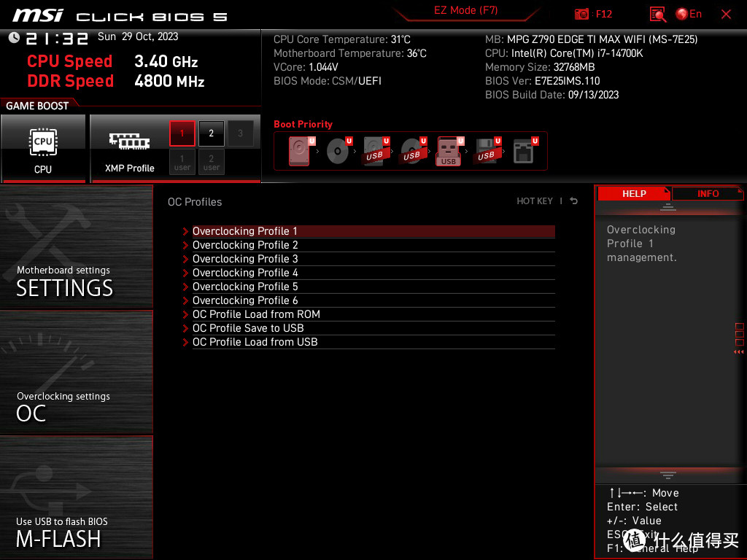Click the BIOS Ver E7E25IMS.110 text
This screenshot has height=560, width=747.
(543, 81)
